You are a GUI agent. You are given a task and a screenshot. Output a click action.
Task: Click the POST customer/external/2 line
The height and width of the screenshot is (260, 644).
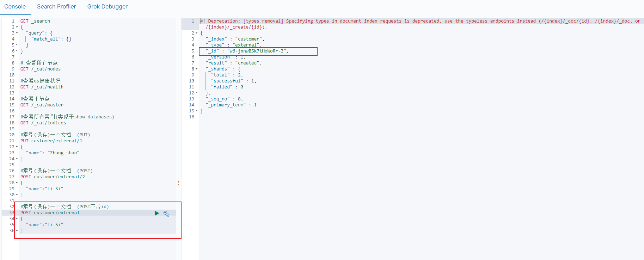click(x=53, y=177)
